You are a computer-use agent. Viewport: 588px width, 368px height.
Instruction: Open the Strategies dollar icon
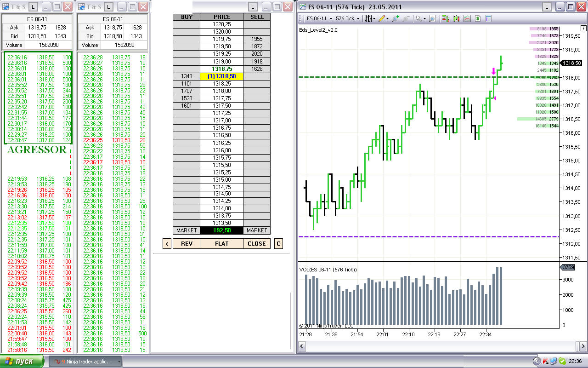tap(478, 18)
